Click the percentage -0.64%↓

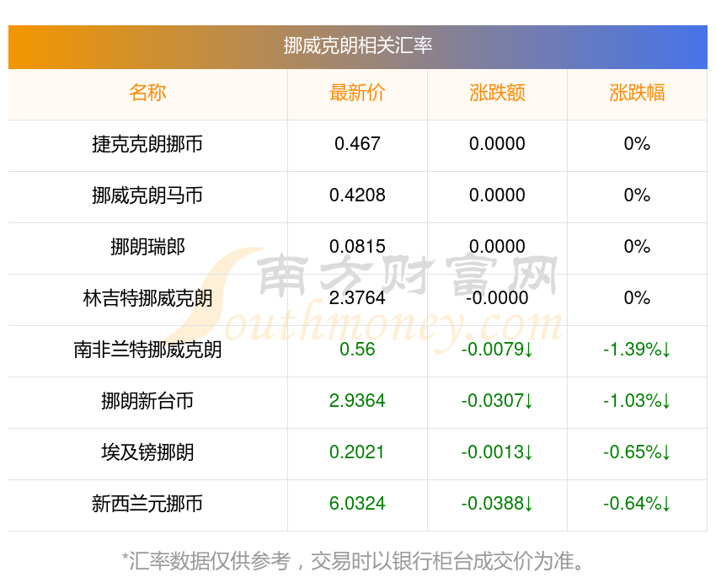(637, 504)
